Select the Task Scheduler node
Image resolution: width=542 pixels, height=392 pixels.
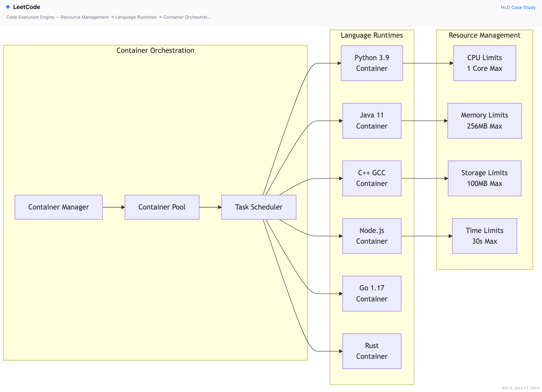coord(259,207)
